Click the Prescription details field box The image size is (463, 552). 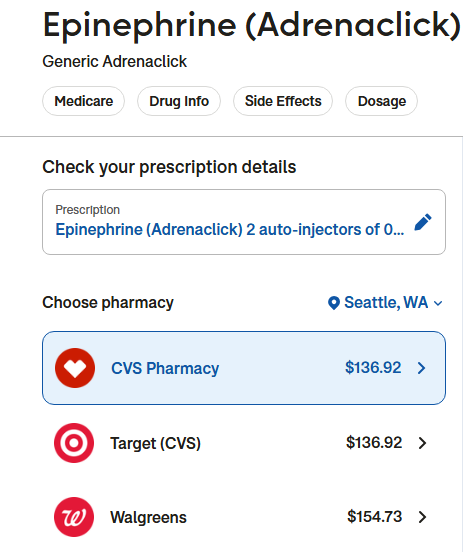tap(244, 222)
